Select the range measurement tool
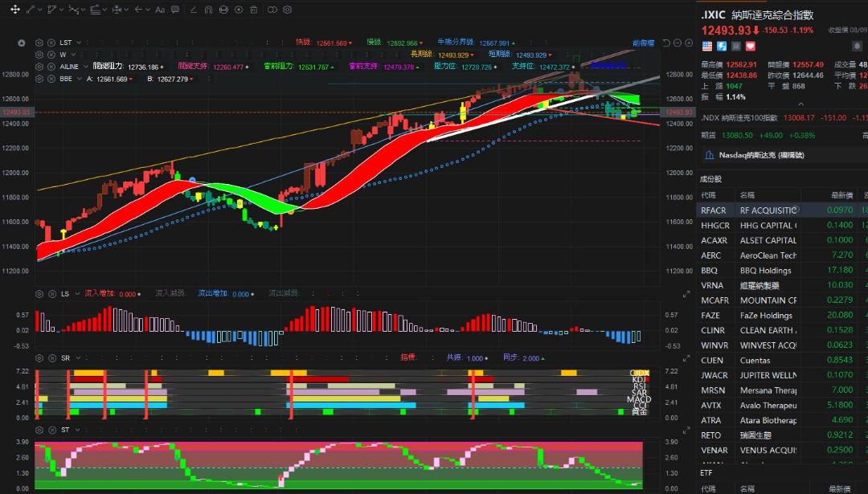The width and height of the screenshot is (868, 494). 117,10
